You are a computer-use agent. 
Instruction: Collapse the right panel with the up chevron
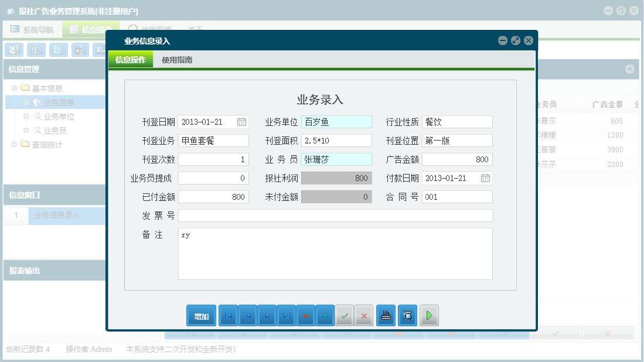[630, 69]
